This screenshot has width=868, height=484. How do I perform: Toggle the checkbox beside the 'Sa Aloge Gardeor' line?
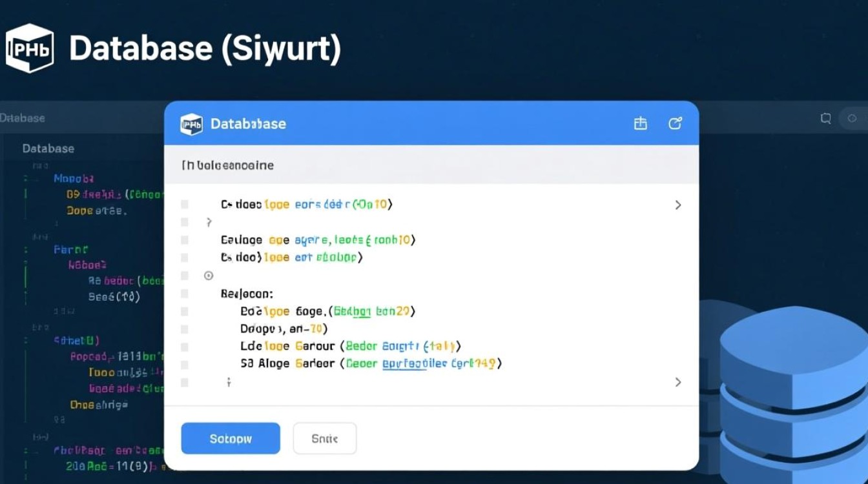pyautogui.click(x=185, y=364)
